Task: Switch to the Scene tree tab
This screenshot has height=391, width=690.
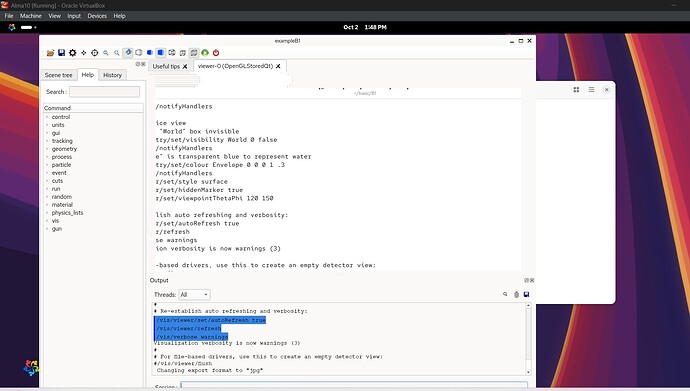Action: pyautogui.click(x=59, y=75)
